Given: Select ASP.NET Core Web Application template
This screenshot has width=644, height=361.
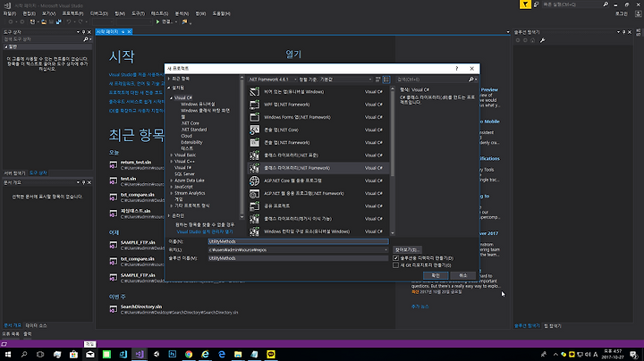Looking at the screenshot, I should pyautogui.click(x=318, y=180).
